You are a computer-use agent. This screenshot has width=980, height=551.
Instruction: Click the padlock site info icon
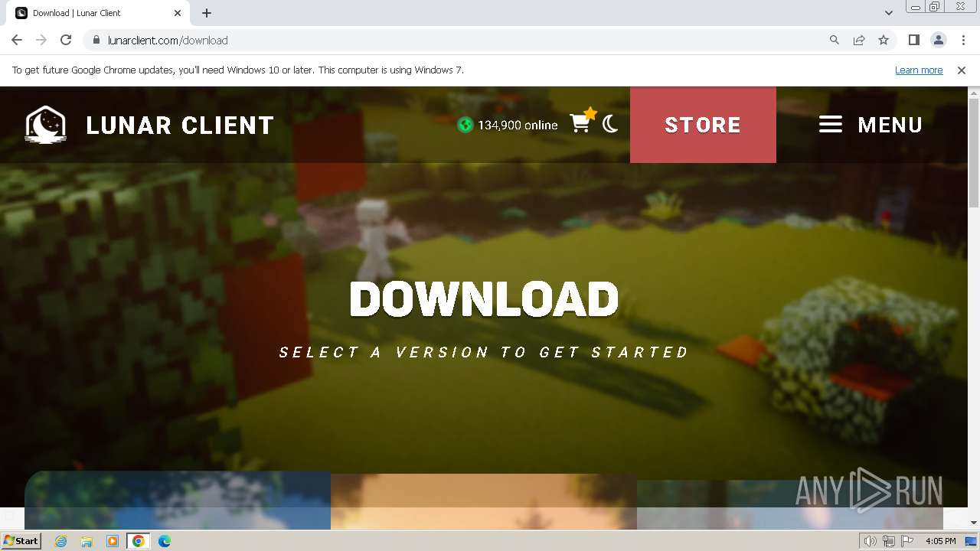[x=96, y=40]
